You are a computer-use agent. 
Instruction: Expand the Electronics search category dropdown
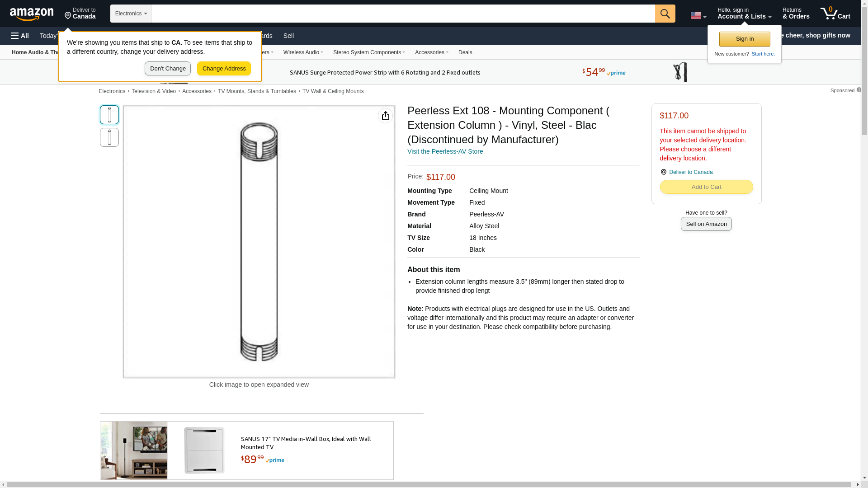pyautogui.click(x=131, y=14)
